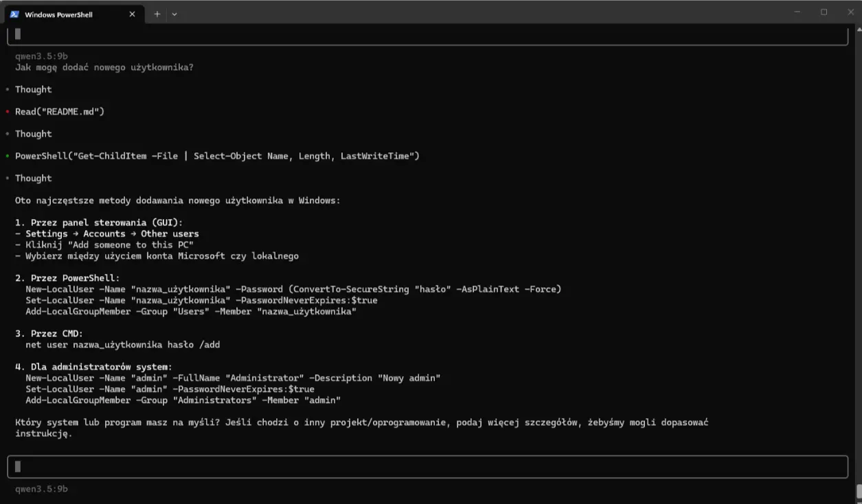
Task: Click the vertical scrollbar thumb
Action: [x=859, y=493]
